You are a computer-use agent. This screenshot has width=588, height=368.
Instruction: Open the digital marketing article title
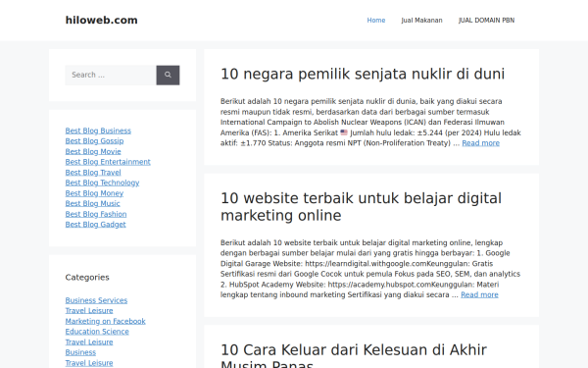click(361, 207)
